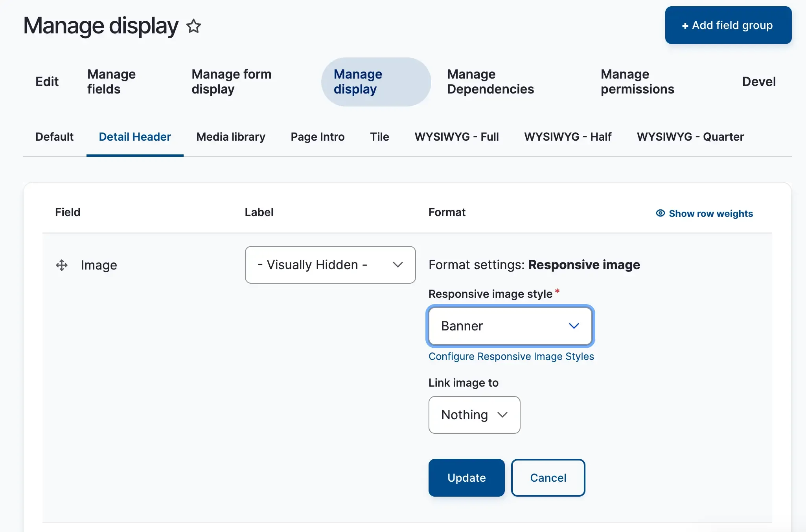Click the drag handle next to Image field
Screen dimensions: 806x532
click(62, 265)
